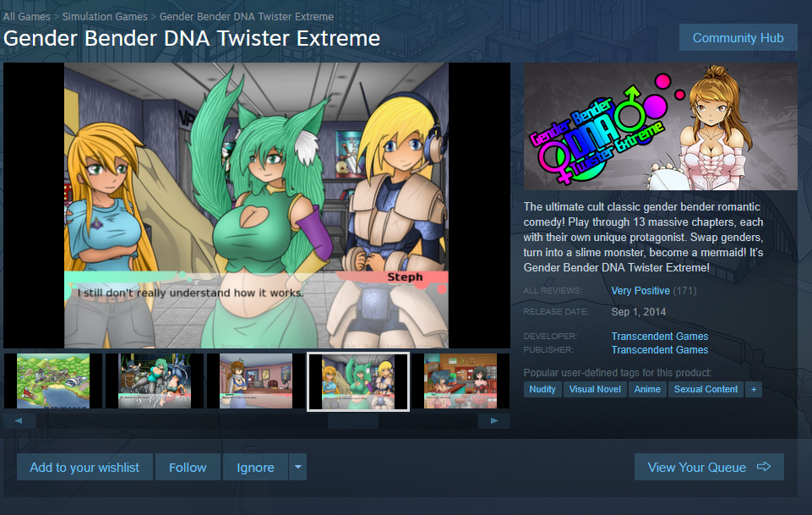Screen dimensions: 812x515
Task: Expand the Ignore dropdown arrow
Action: [x=297, y=467]
